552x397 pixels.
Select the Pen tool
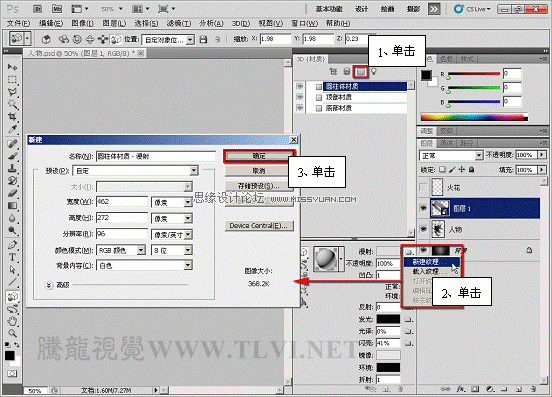(12, 245)
